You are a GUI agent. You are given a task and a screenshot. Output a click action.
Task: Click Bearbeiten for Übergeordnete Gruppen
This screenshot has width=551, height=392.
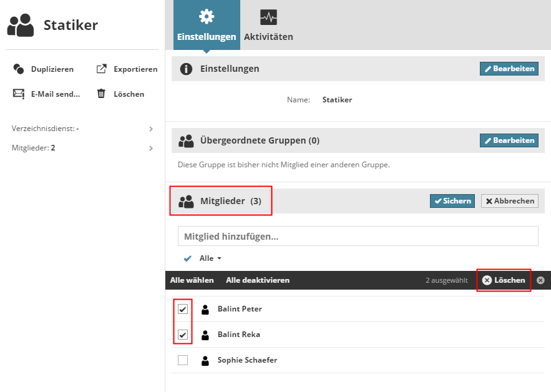tap(509, 140)
